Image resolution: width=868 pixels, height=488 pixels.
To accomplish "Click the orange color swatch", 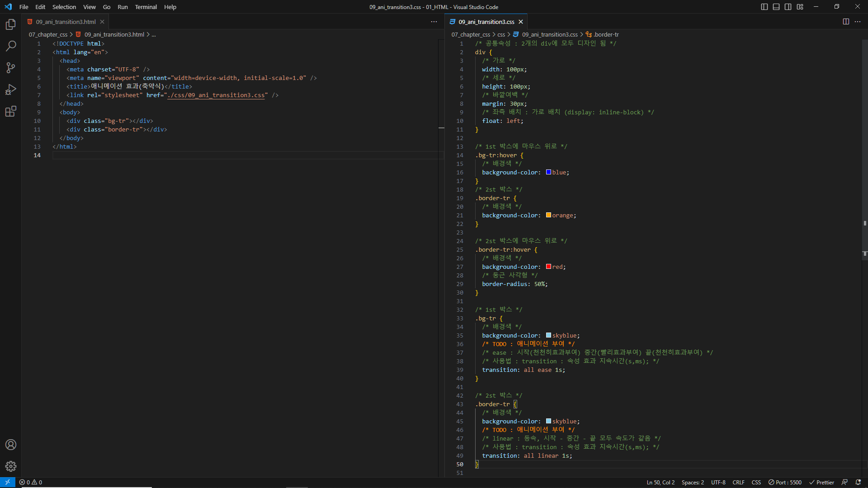I will coord(548,215).
